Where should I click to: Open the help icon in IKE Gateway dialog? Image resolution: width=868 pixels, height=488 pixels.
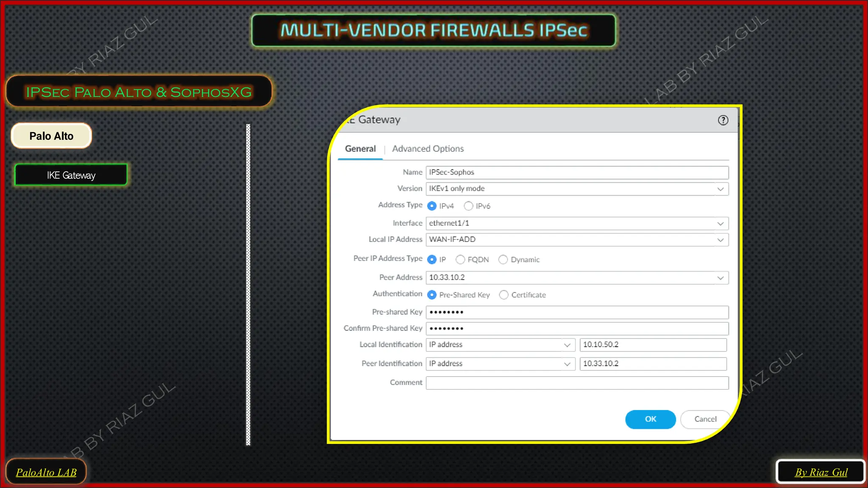(723, 120)
